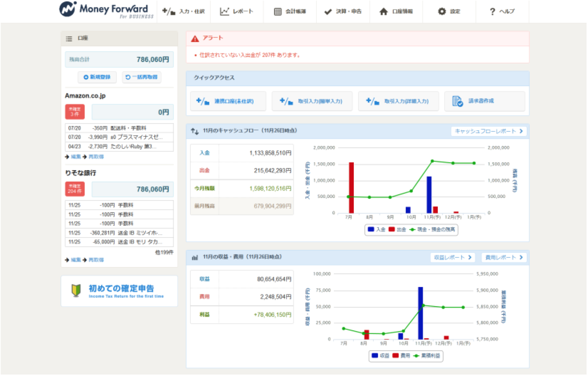The height and width of the screenshot is (376, 588).
Task: Click the 決算・申告 checkmark icon
Action: tap(328, 12)
